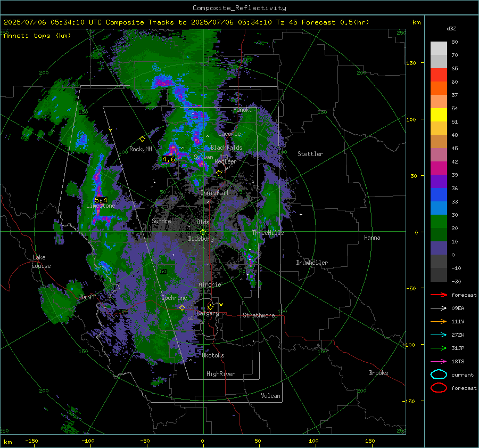Click the Hanna label on map
479x448 pixels.
click(x=372, y=238)
